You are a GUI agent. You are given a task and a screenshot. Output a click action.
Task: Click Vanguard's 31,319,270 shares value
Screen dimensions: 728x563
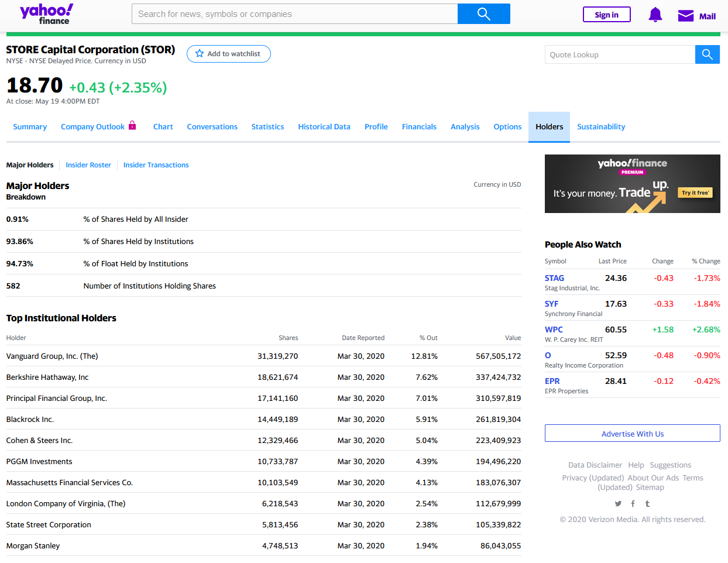(278, 356)
